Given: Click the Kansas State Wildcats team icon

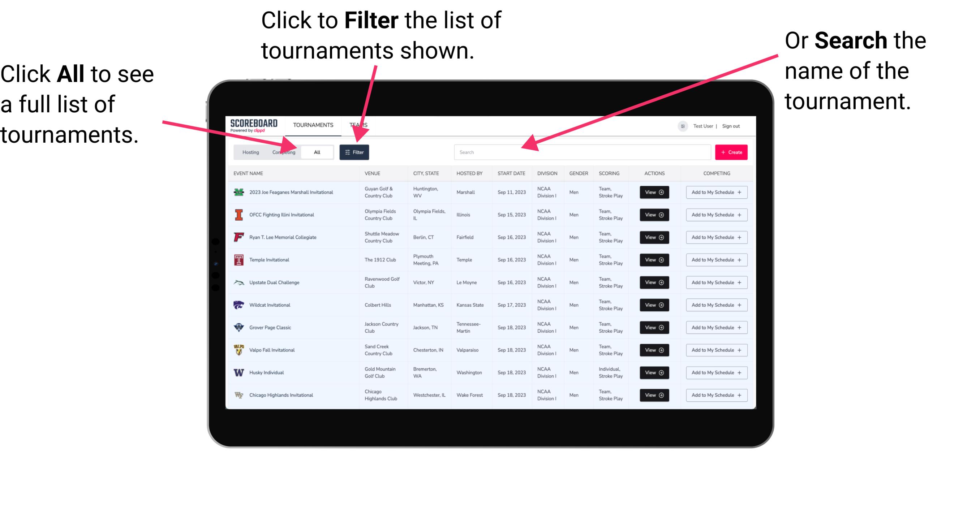Looking at the screenshot, I should pyautogui.click(x=239, y=304).
